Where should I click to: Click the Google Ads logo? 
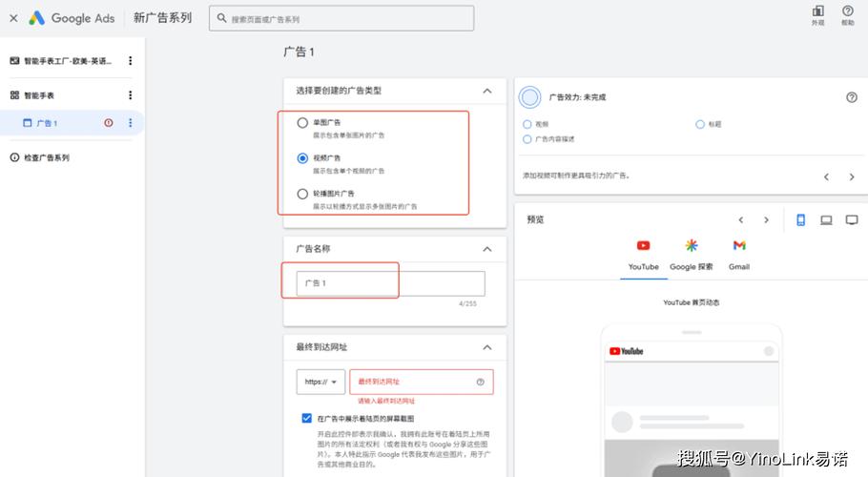(x=72, y=18)
